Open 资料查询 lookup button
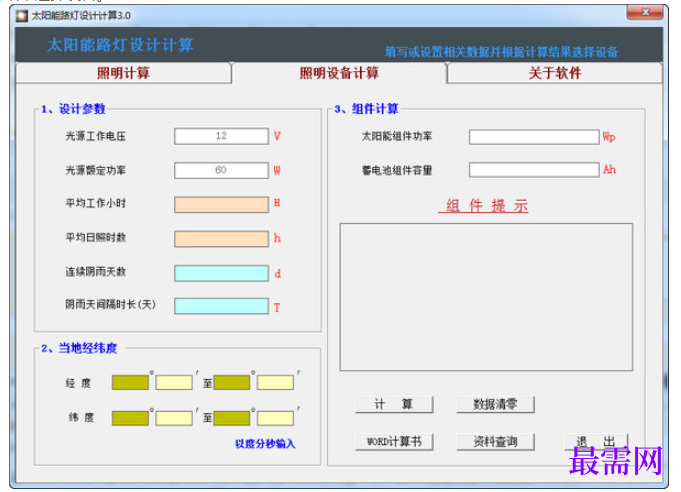 (496, 442)
